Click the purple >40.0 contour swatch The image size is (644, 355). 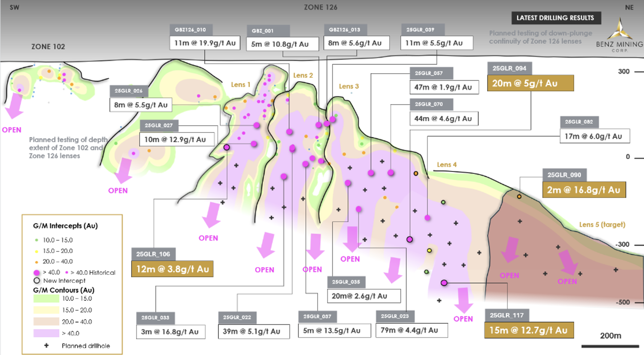pyautogui.click(x=46, y=333)
